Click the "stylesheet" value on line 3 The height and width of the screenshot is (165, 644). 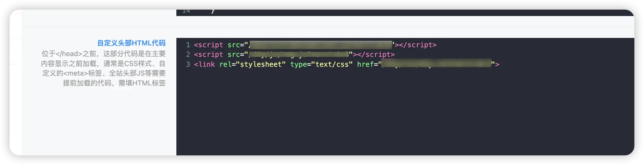point(261,64)
